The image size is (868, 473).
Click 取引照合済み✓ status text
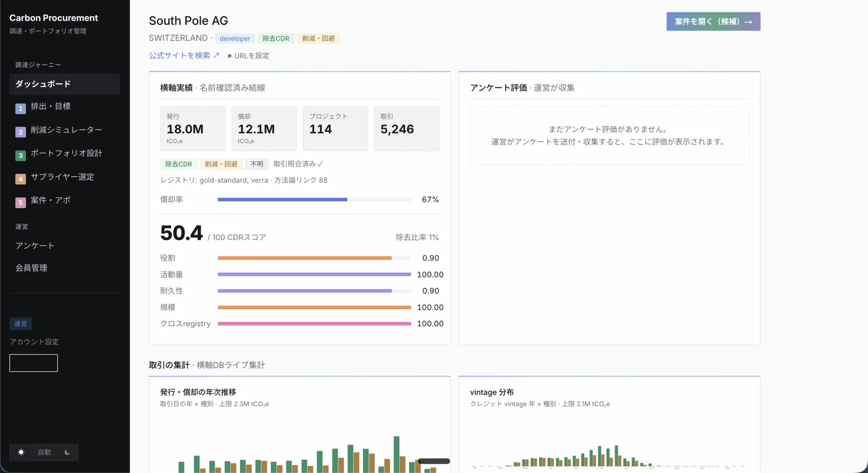pos(298,164)
